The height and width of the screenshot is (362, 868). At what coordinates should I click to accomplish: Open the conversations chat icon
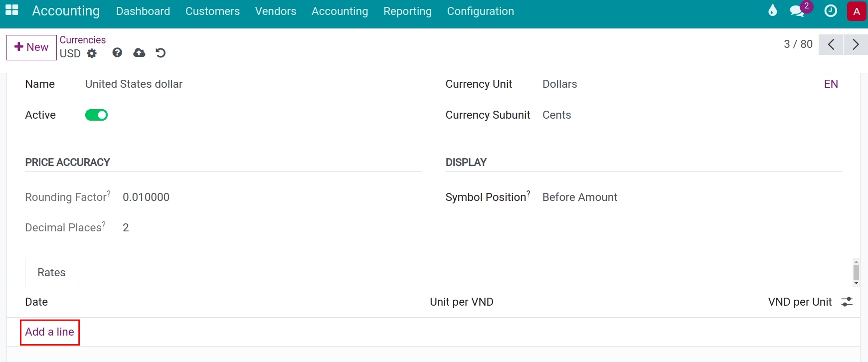point(797,11)
